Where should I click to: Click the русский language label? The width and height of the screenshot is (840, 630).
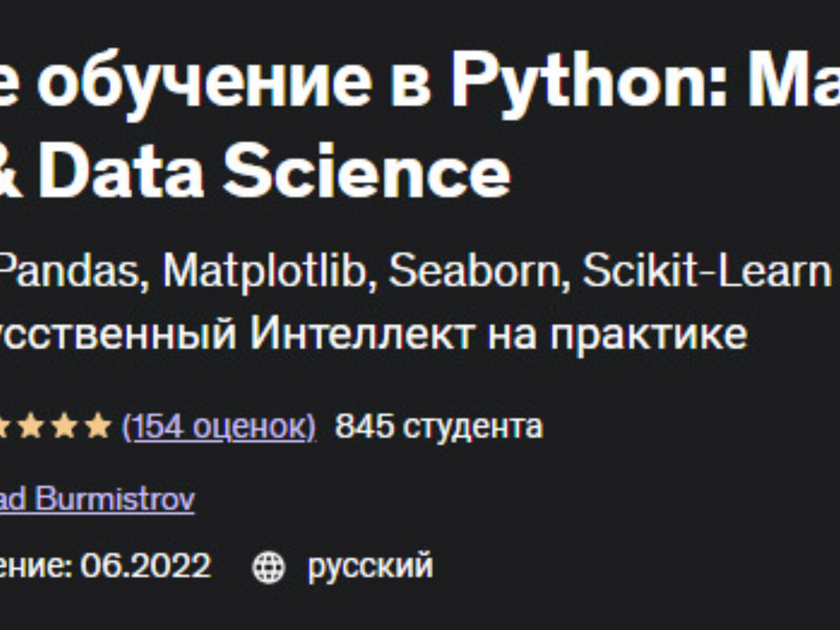click(x=370, y=566)
